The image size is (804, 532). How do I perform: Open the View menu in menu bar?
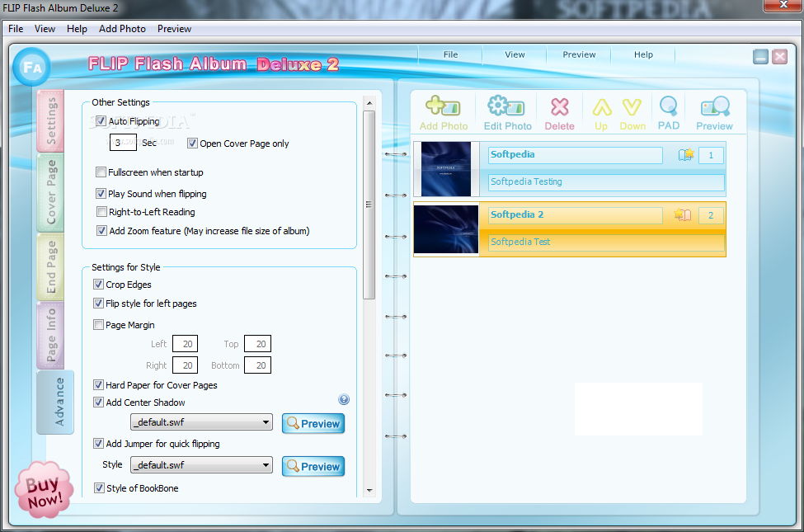point(45,29)
